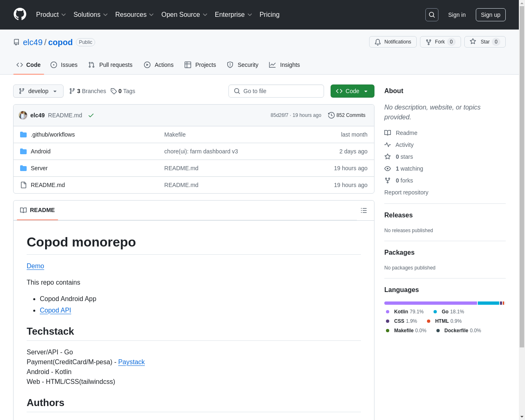Click the Kotlin segment of languages bar
This screenshot has height=420, width=525.
431,303
